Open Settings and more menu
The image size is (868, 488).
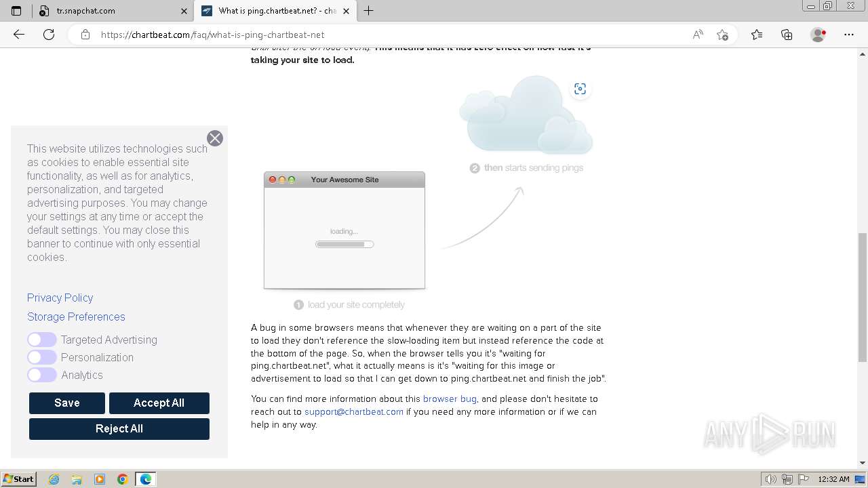[x=849, y=35]
